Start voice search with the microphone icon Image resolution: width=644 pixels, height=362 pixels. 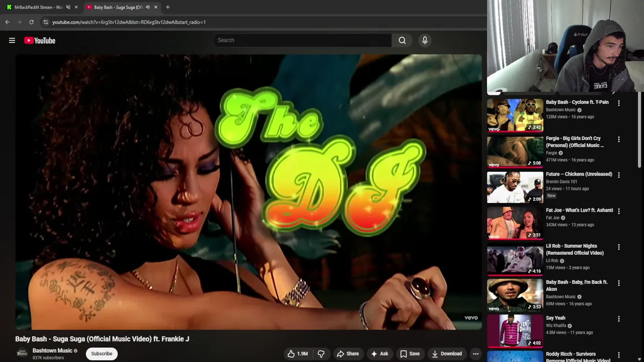425,40
